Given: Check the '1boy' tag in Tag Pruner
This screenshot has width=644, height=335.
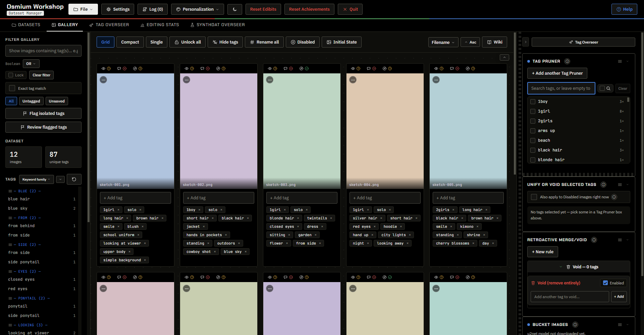Looking at the screenshot, I should point(533,102).
